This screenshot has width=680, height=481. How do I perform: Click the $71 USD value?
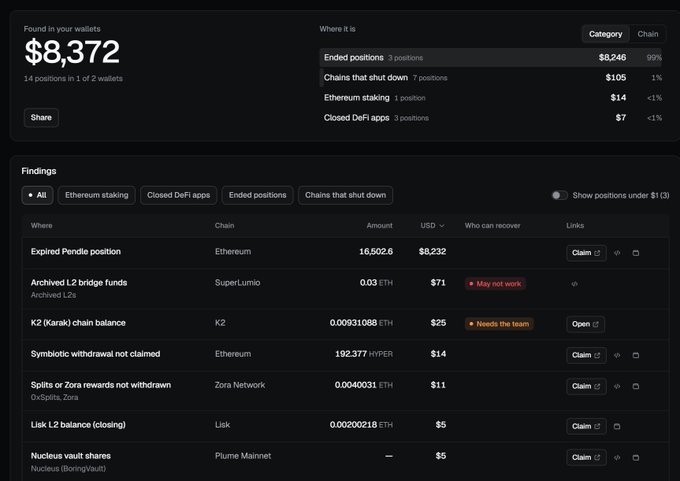[438, 283]
